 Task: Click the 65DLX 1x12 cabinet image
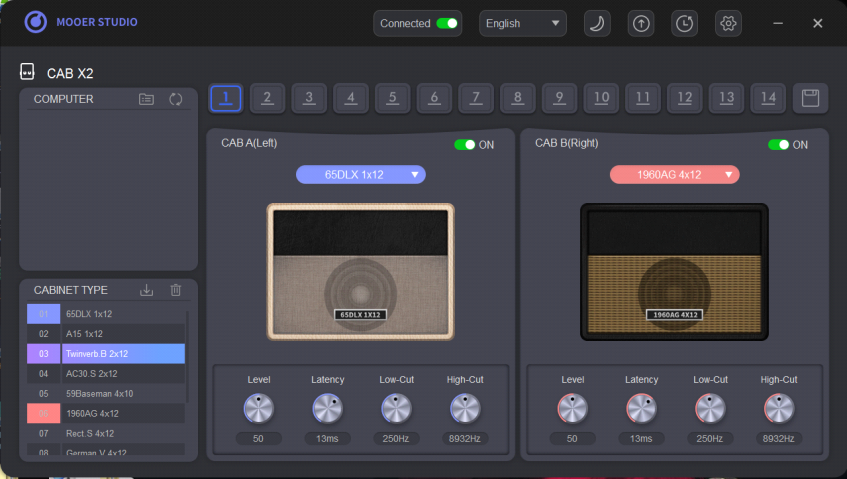point(360,272)
